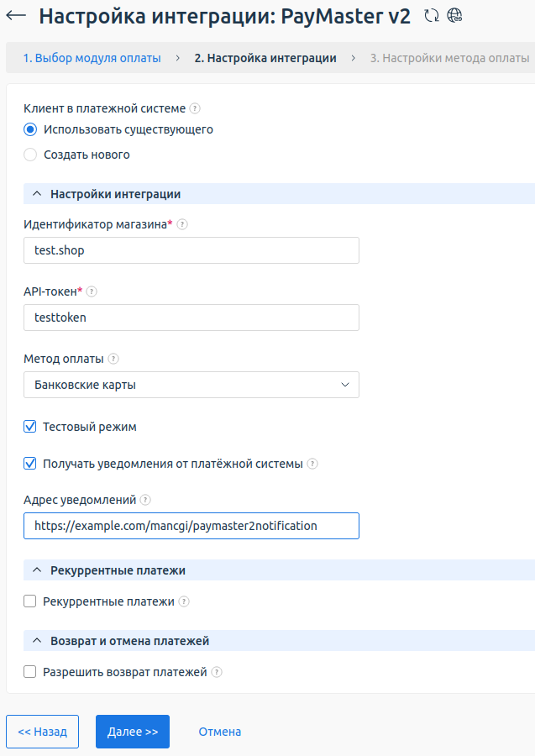Disable the Тестовый режим checkbox
Screen dimensions: 535x756
(x=30, y=427)
